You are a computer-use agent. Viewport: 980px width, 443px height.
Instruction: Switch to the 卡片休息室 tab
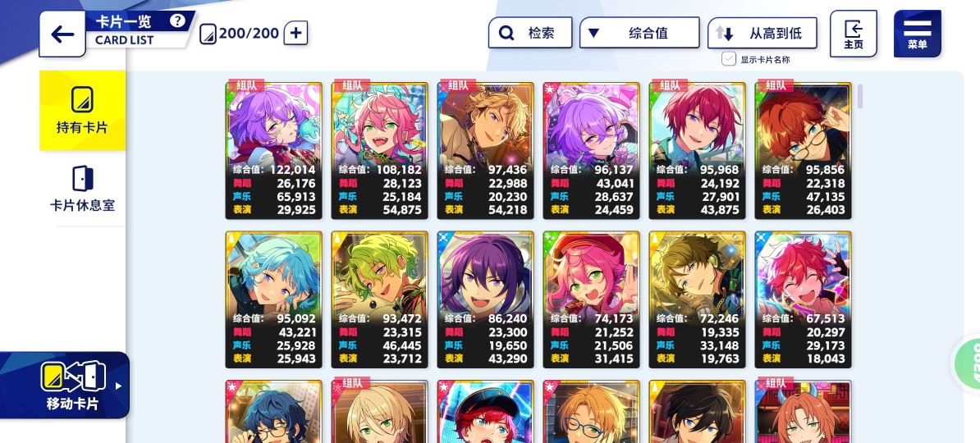[83, 189]
